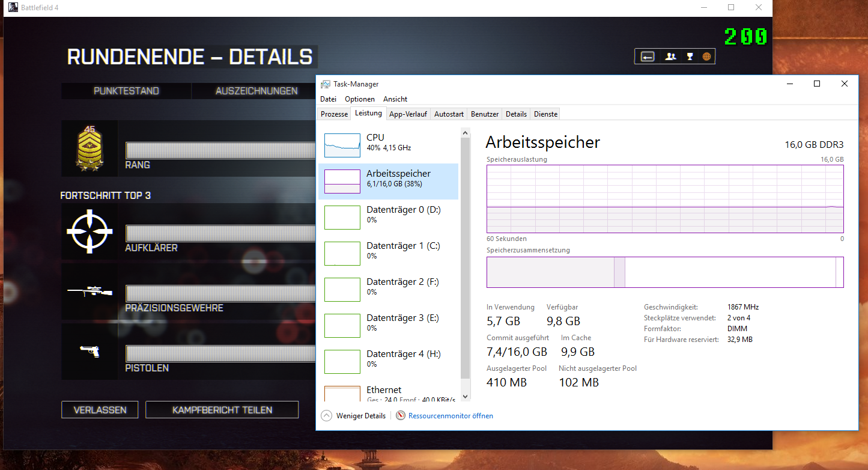Select the Arbeitsspeicher entry in sidebar
Viewport: 868px width, 470px height.
click(x=388, y=182)
